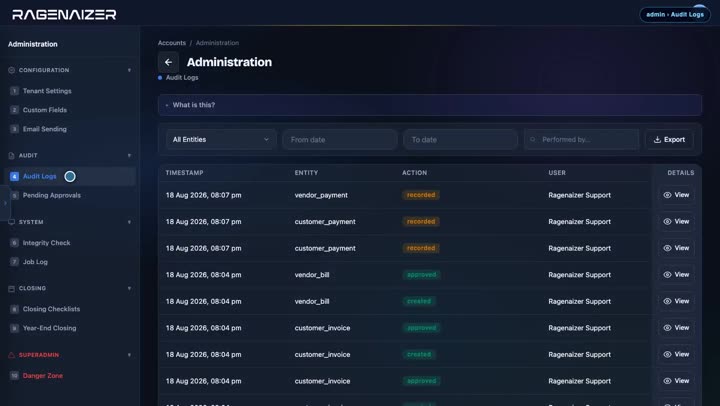Open Email Sending in the sidebar
The image size is (720, 406).
coord(70,129)
